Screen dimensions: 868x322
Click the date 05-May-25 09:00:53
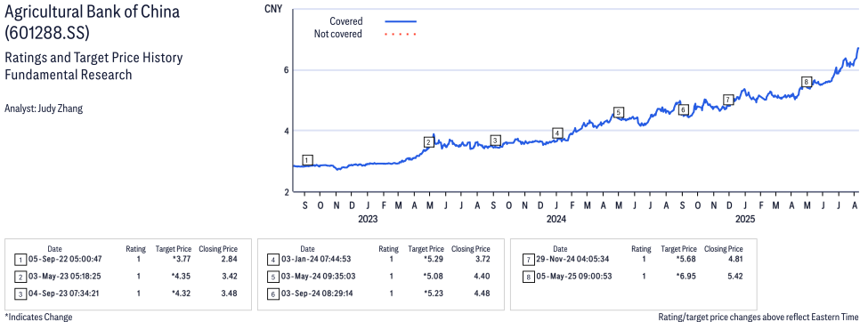574,276
